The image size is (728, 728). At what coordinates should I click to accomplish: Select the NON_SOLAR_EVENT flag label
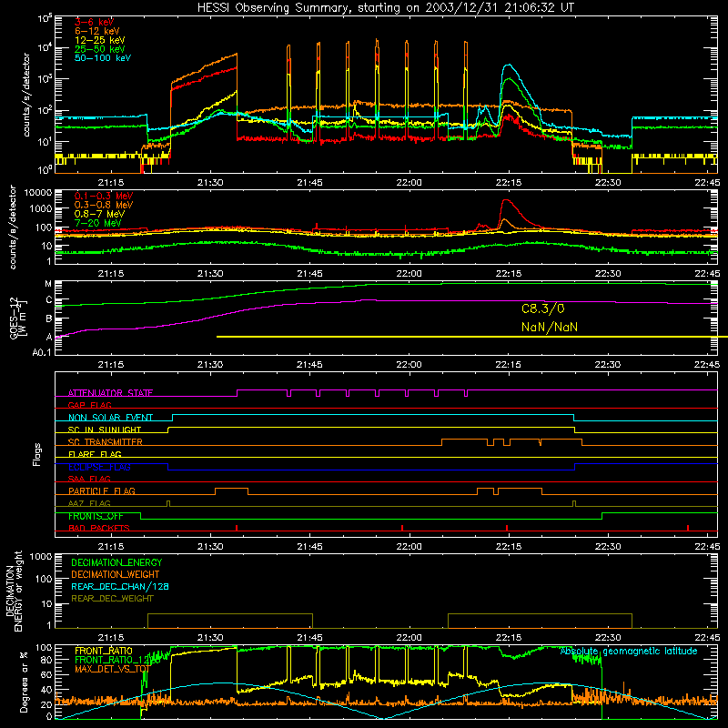pyautogui.click(x=110, y=418)
